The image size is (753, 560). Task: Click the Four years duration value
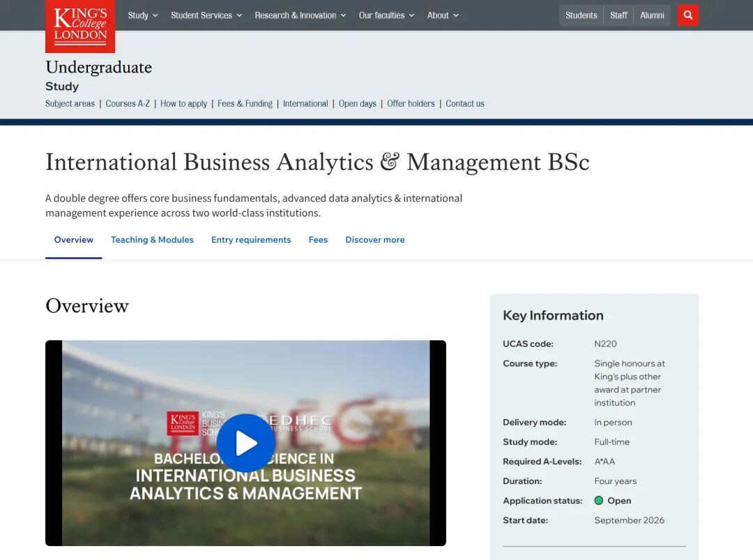point(615,481)
